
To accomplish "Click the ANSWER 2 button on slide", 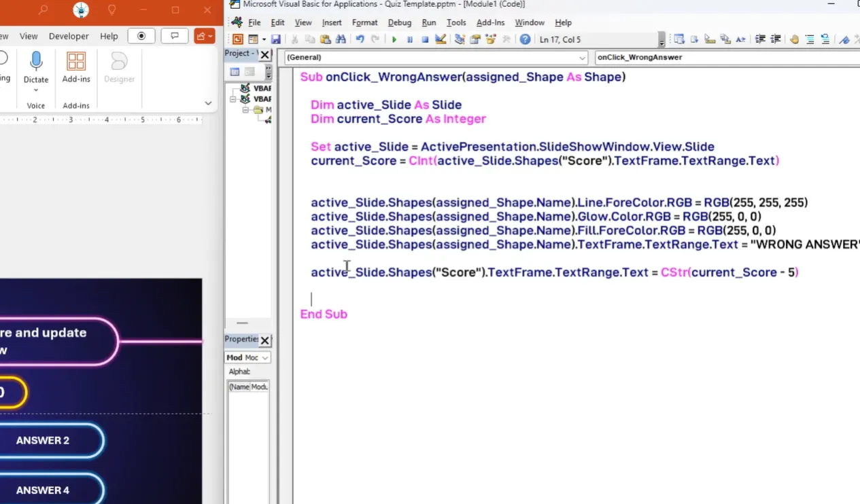I will pyautogui.click(x=43, y=440).
